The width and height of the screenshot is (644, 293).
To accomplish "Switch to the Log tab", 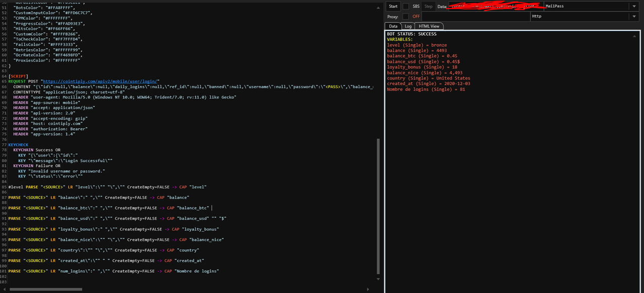I will click(x=408, y=26).
